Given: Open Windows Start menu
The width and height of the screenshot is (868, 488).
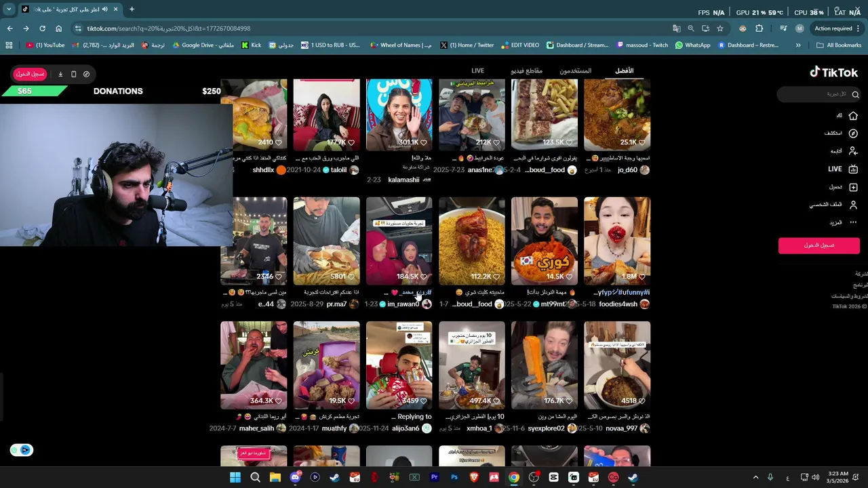Looking at the screenshot, I should tap(235, 478).
